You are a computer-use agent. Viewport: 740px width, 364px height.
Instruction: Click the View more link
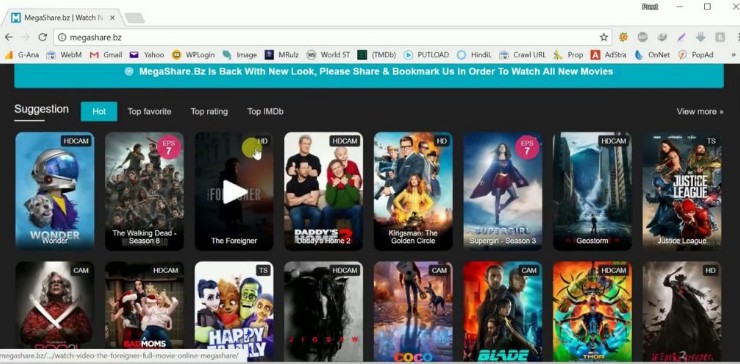[x=700, y=112]
